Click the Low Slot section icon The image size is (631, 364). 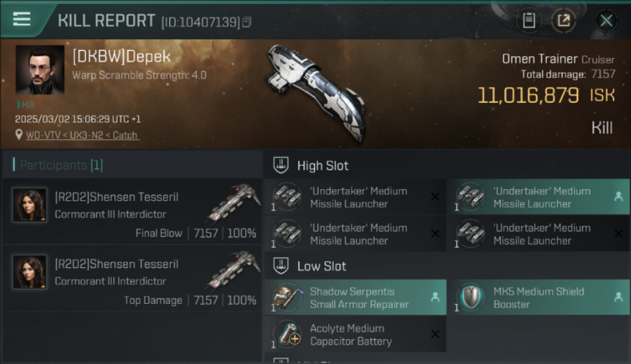point(280,266)
